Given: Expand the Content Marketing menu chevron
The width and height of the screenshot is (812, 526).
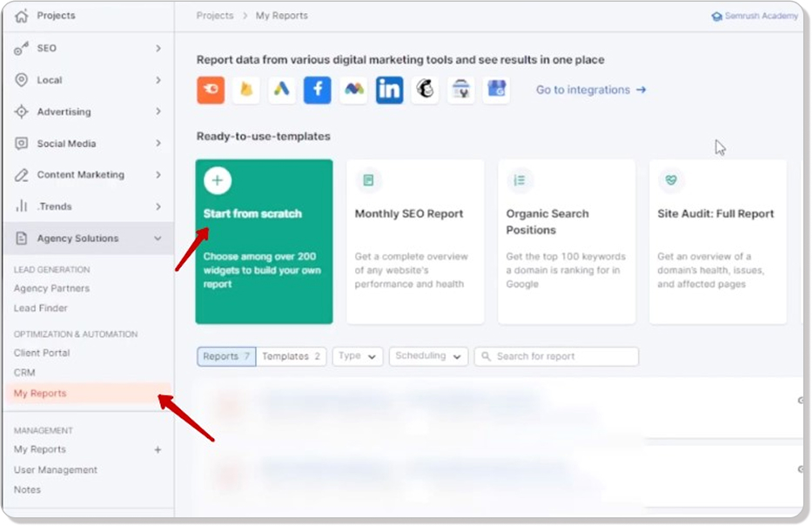Looking at the screenshot, I should 158,175.
